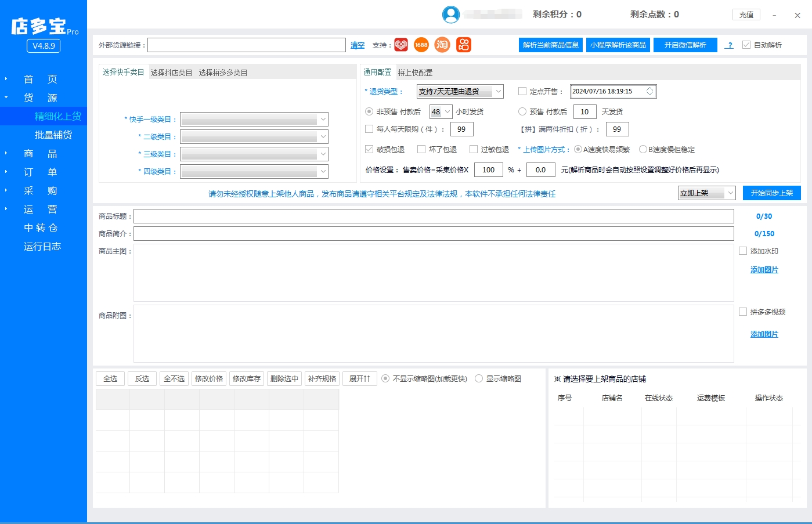This screenshot has height=524, width=812.
Task: Click the 商品标题 input field
Action: point(434,216)
